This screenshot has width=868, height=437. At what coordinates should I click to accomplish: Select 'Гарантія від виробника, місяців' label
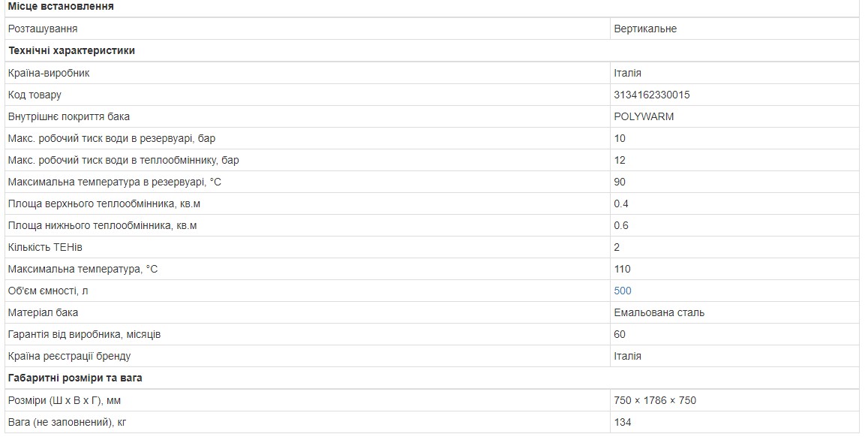pos(84,334)
